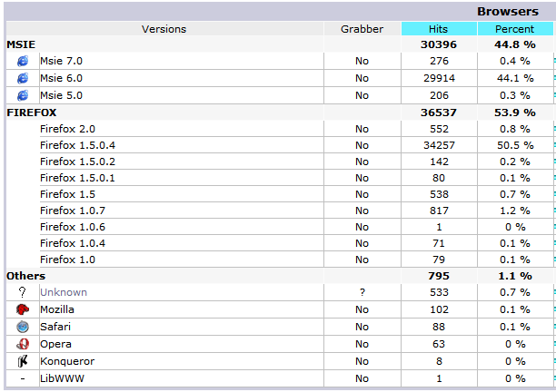Image resolution: width=556 pixels, height=392 pixels.
Task: Click the Unknown browser question mark icon
Action: coord(23,292)
